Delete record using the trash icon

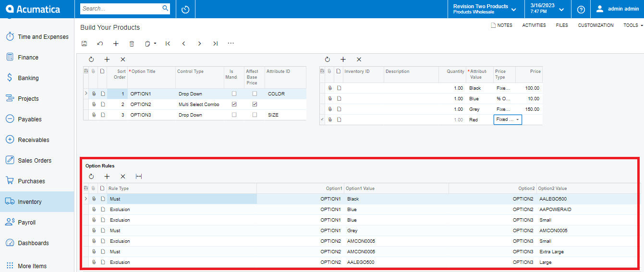pos(132,44)
